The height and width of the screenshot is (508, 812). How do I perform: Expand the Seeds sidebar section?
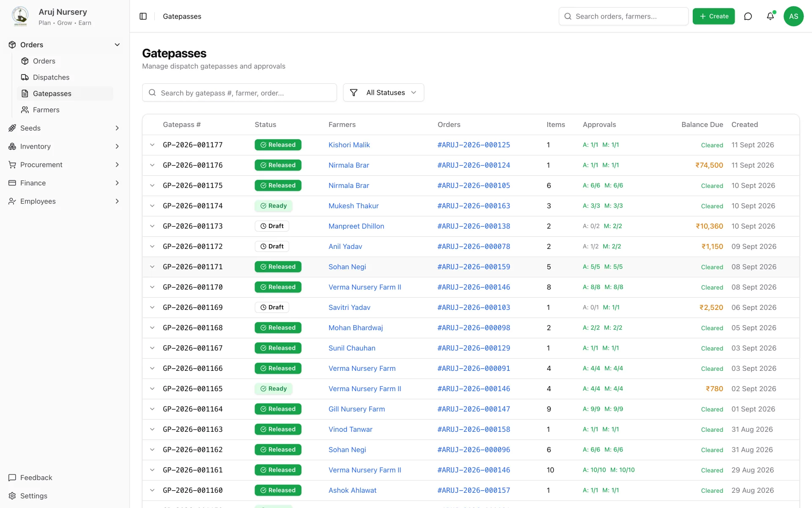pos(117,128)
